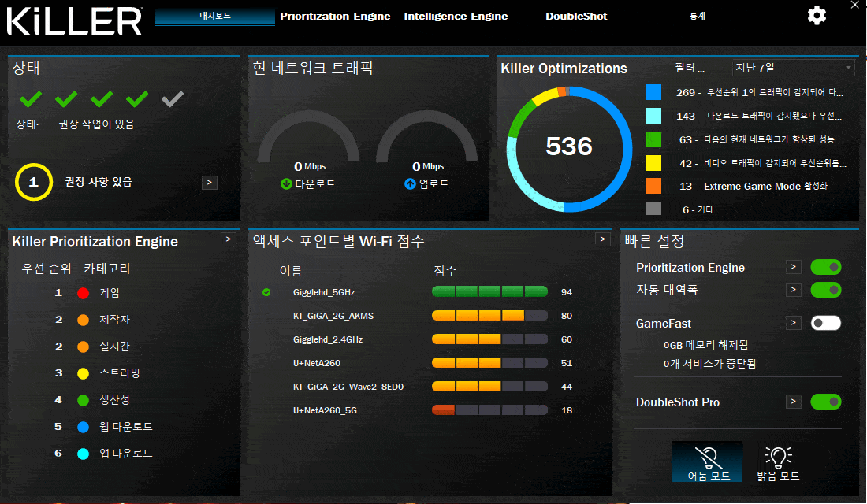Open the settings gear icon
Viewport: 867px width, 504px height.
pyautogui.click(x=817, y=16)
